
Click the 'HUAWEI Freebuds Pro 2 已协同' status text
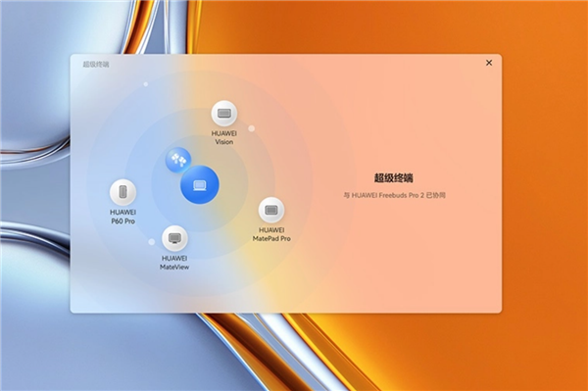pos(395,195)
